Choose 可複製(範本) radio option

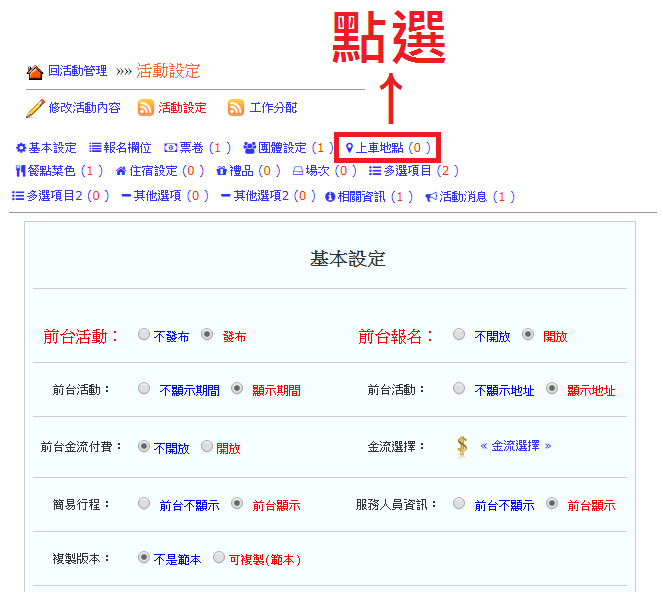(x=219, y=558)
